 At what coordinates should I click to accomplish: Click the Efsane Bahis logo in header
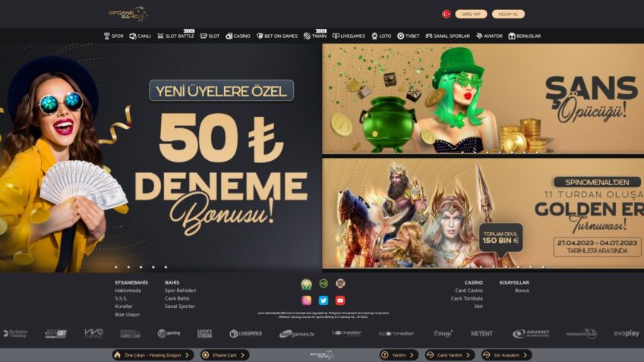(x=128, y=14)
